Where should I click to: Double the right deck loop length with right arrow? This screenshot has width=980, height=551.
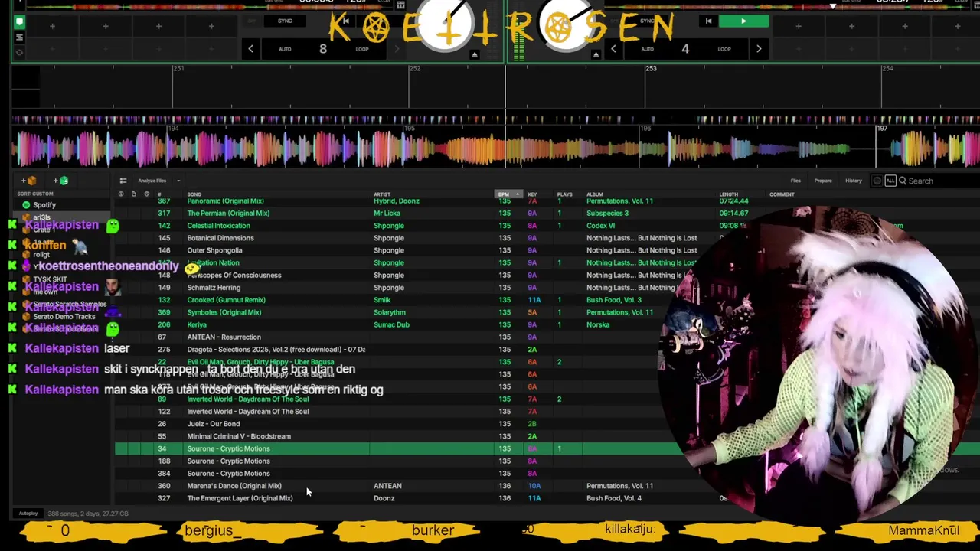[x=759, y=49]
